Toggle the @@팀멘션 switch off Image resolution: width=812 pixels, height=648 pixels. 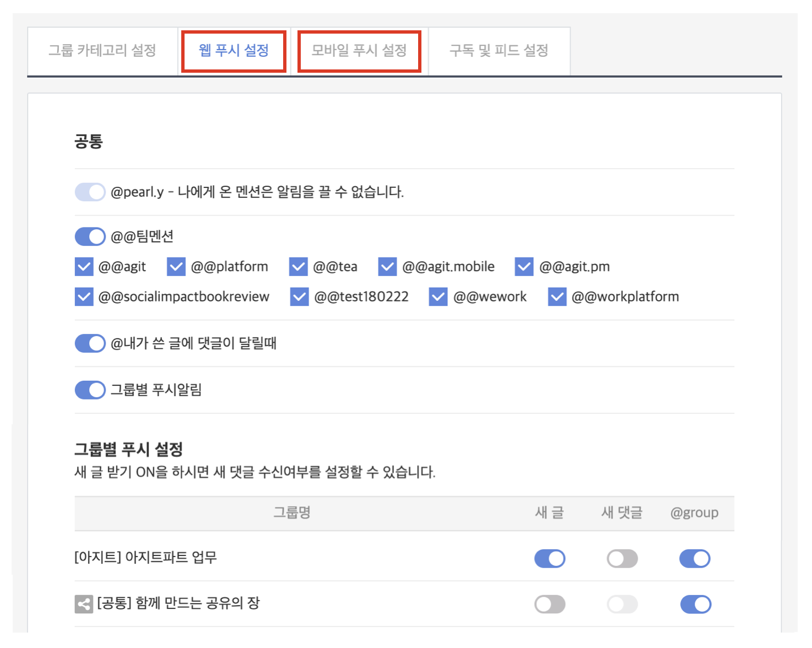[x=90, y=237]
